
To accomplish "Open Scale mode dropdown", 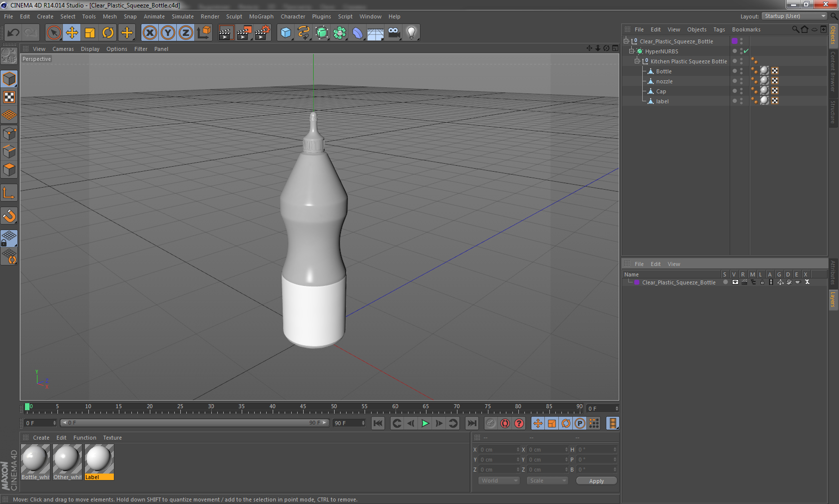I will pyautogui.click(x=547, y=481).
